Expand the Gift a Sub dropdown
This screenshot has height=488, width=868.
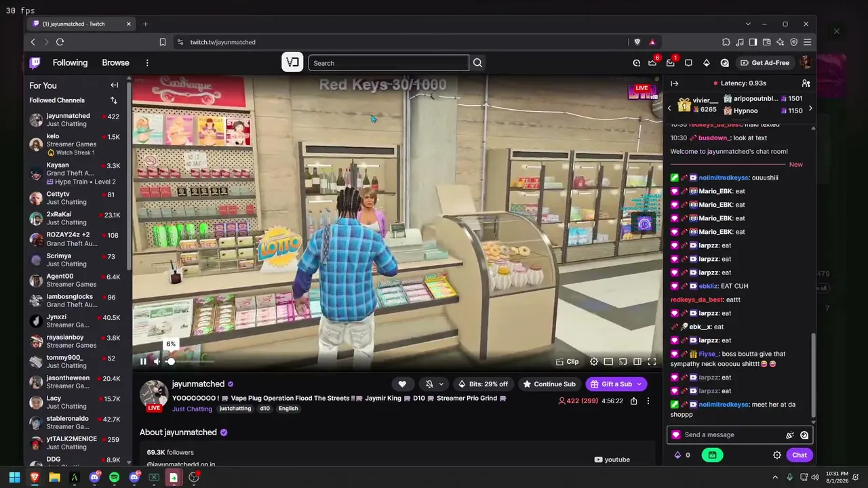coord(639,384)
